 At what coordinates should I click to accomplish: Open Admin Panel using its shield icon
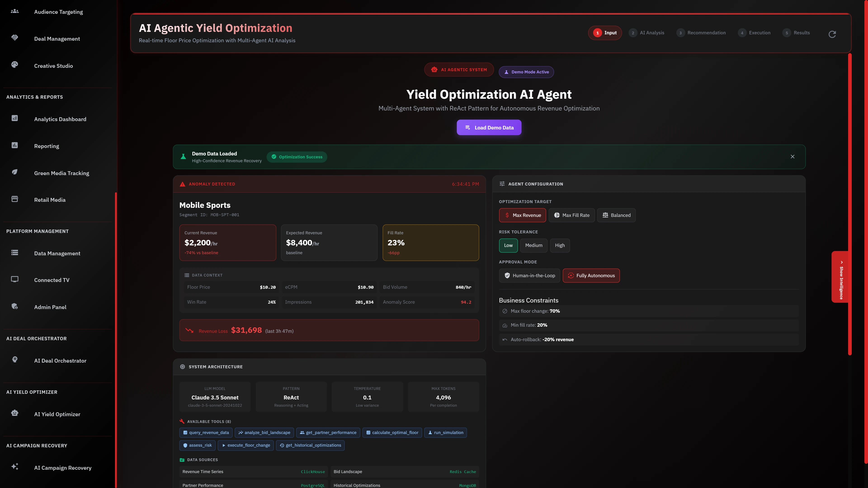coord(14,306)
